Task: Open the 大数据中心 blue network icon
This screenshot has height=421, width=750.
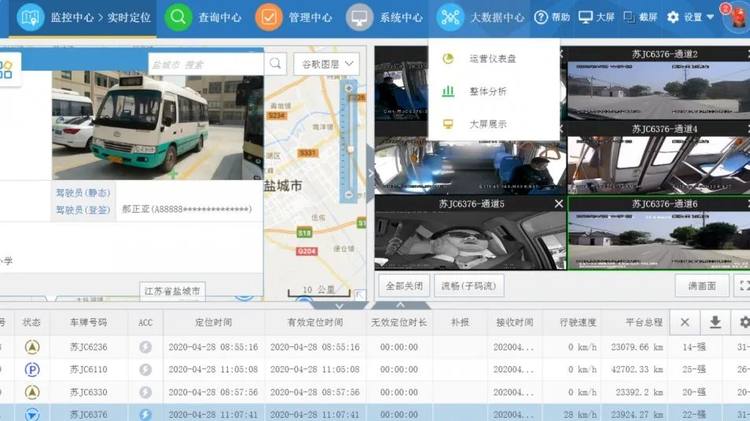Action: click(450, 17)
